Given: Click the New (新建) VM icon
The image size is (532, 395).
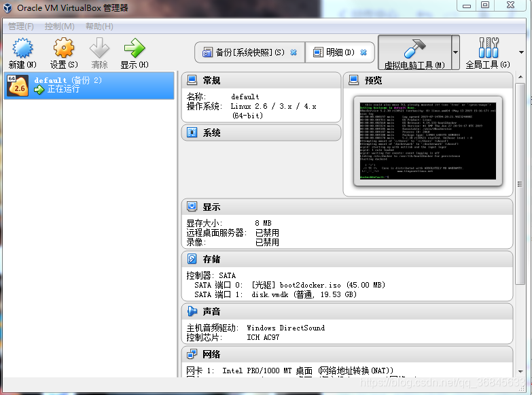Looking at the screenshot, I should click(x=22, y=48).
